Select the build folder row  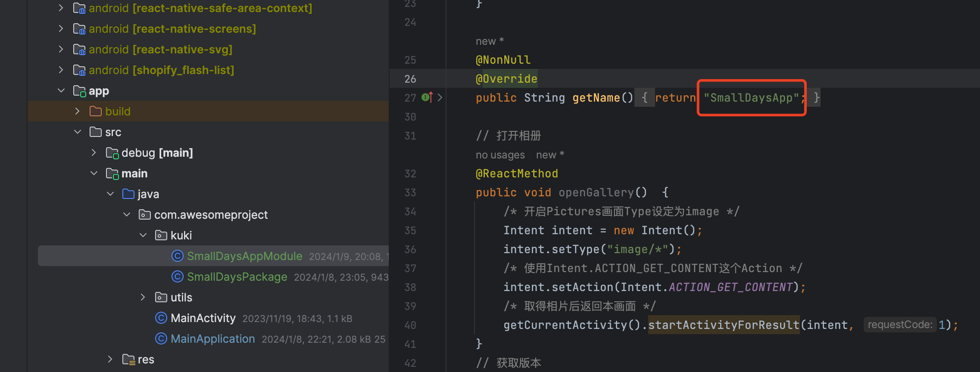tap(208, 111)
